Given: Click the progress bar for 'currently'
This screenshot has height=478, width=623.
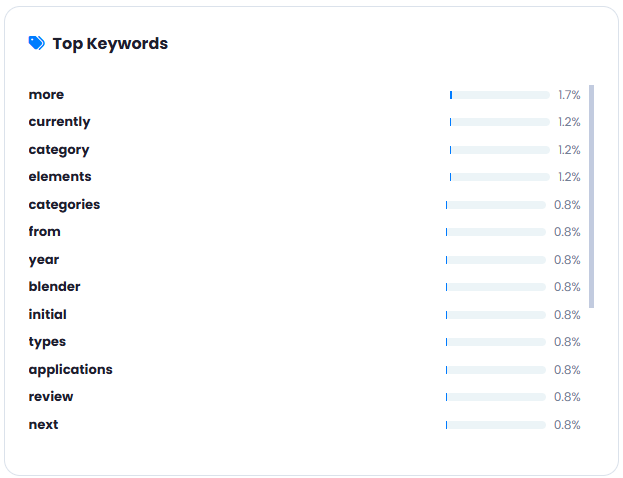Looking at the screenshot, I should pyautogui.click(x=500, y=122).
